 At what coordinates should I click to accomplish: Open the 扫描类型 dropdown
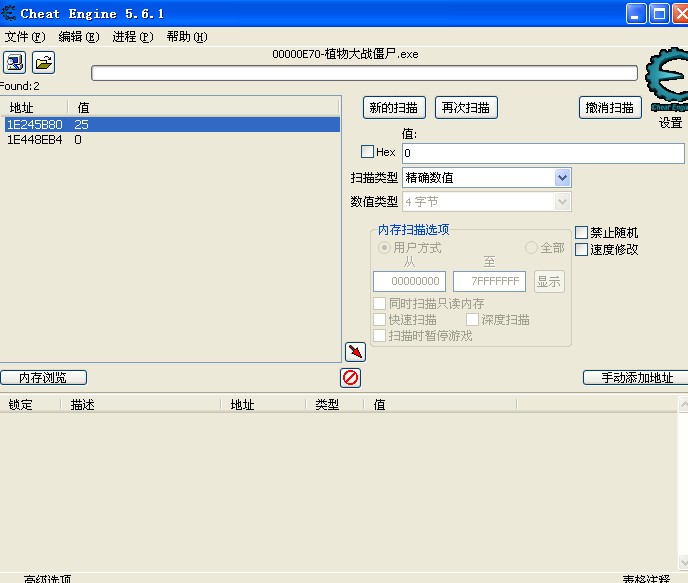[x=487, y=178]
